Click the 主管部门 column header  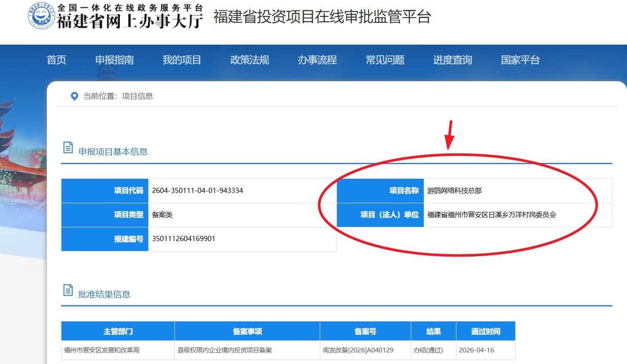coord(118,331)
